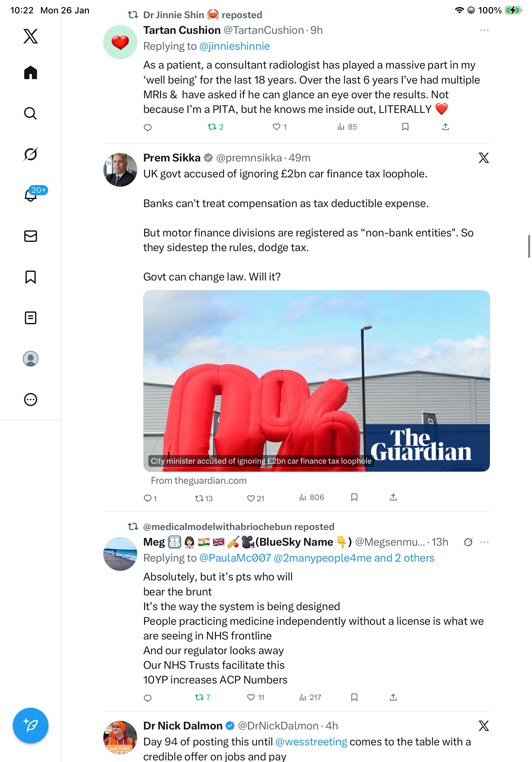Undo the repost on Meg's post
532x762 pixels.
199,697
